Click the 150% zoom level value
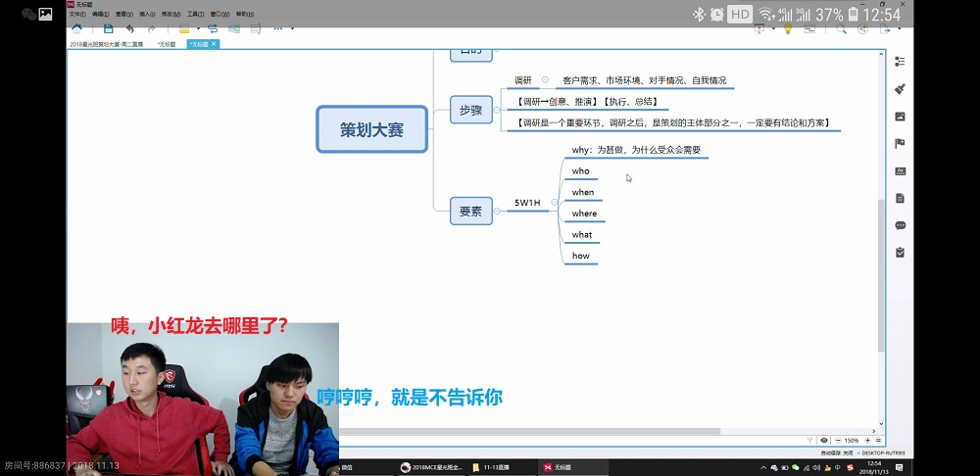This screenshot has height=476, width=980. (x=852, y=441)
